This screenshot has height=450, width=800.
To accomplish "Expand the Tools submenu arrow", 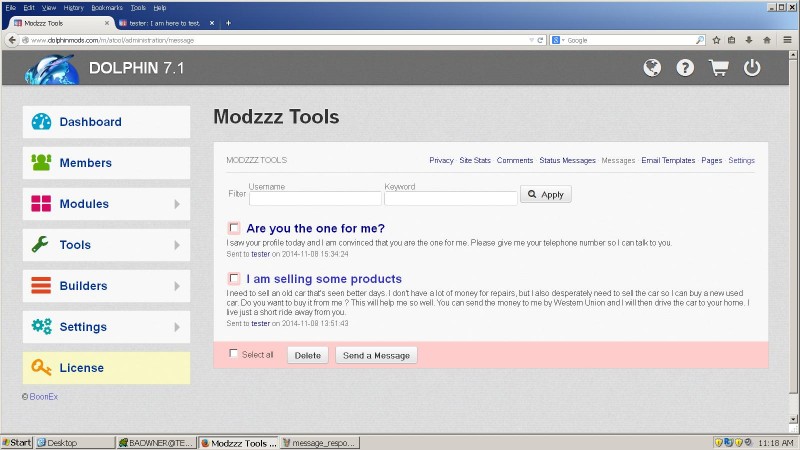I will [x=177, y=245].
